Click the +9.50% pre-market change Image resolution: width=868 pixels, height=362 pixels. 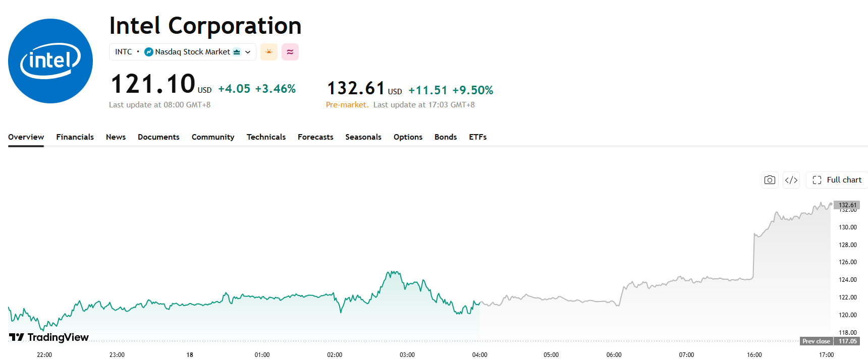pos(472,90)
